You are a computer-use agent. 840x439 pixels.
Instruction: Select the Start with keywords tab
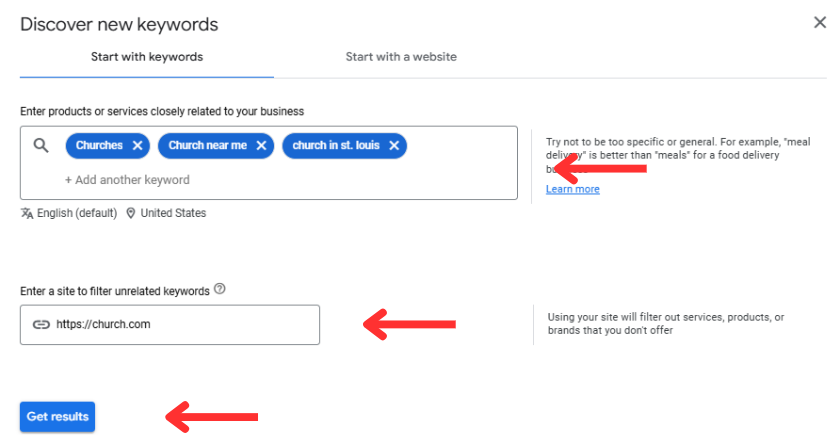(x=147, y=57)
